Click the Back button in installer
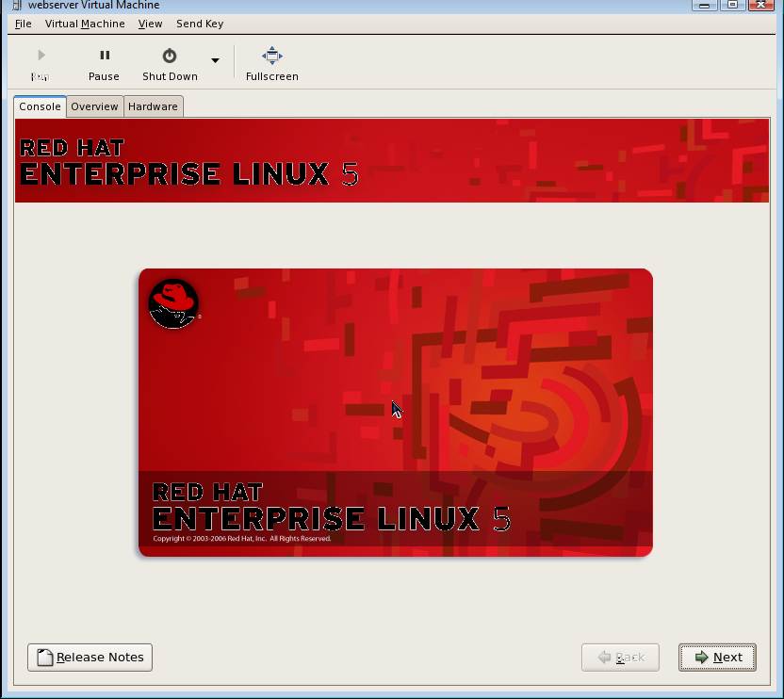 click(x=620, y=658)
